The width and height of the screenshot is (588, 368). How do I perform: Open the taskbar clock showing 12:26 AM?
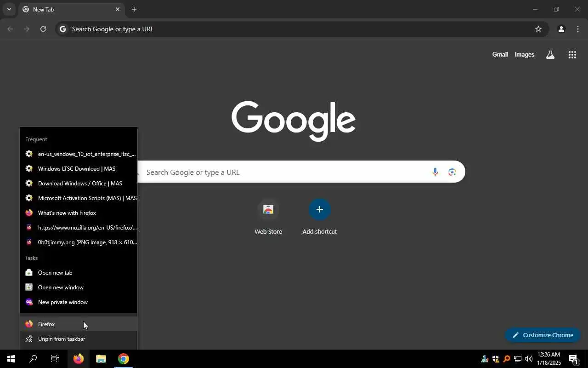point(548,359)
